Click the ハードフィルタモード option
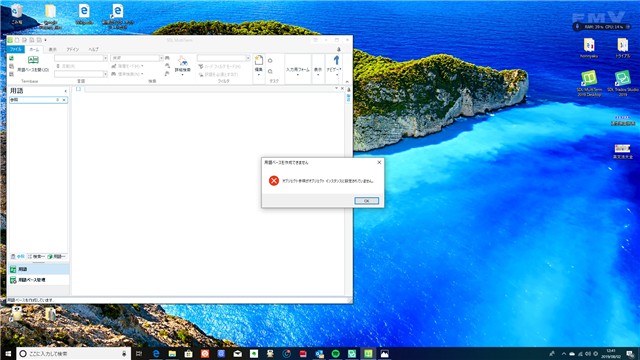The width and height of the screenshot is (640, 360). point(220,66)
